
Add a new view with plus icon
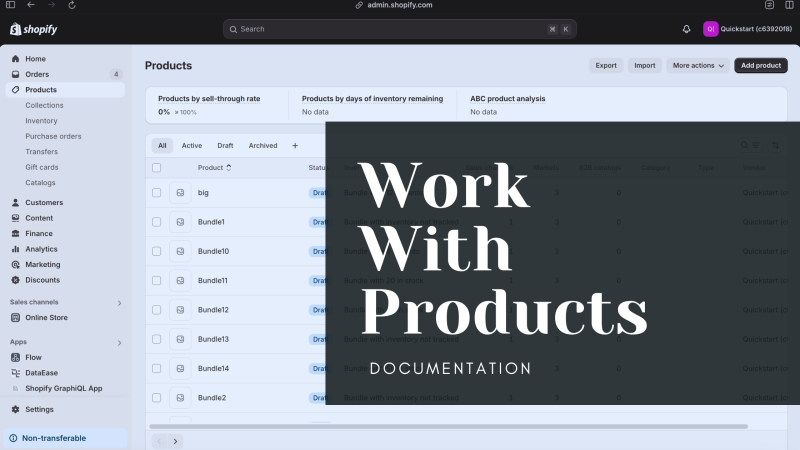pos(295,145)
